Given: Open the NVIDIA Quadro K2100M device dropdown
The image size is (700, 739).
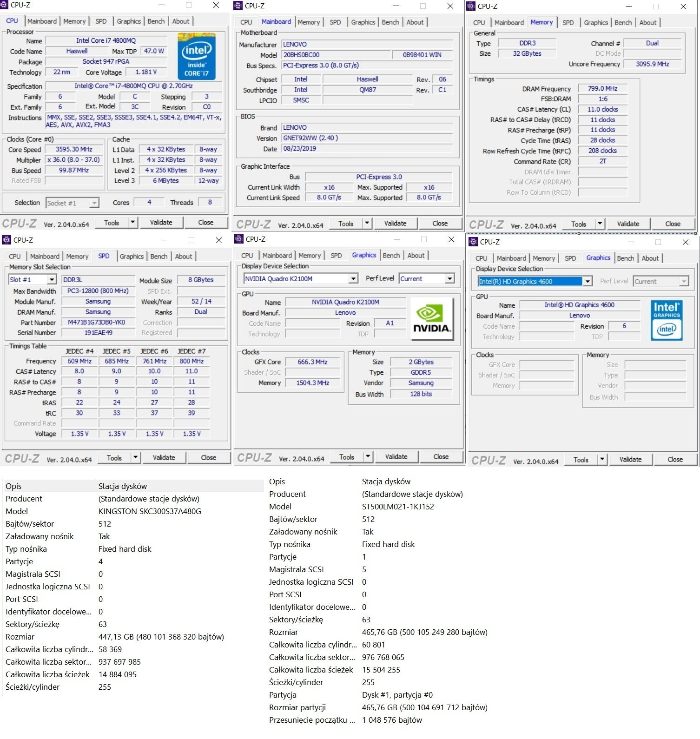Looking at the screenshot, I should (x=353, y=279).
